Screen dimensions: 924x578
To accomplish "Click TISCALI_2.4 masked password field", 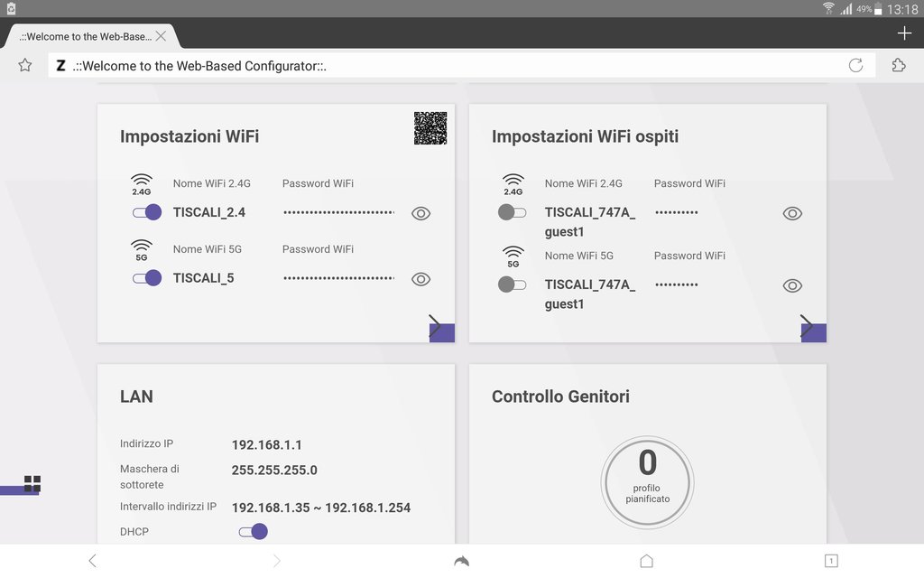I will [x=339, y=212].
